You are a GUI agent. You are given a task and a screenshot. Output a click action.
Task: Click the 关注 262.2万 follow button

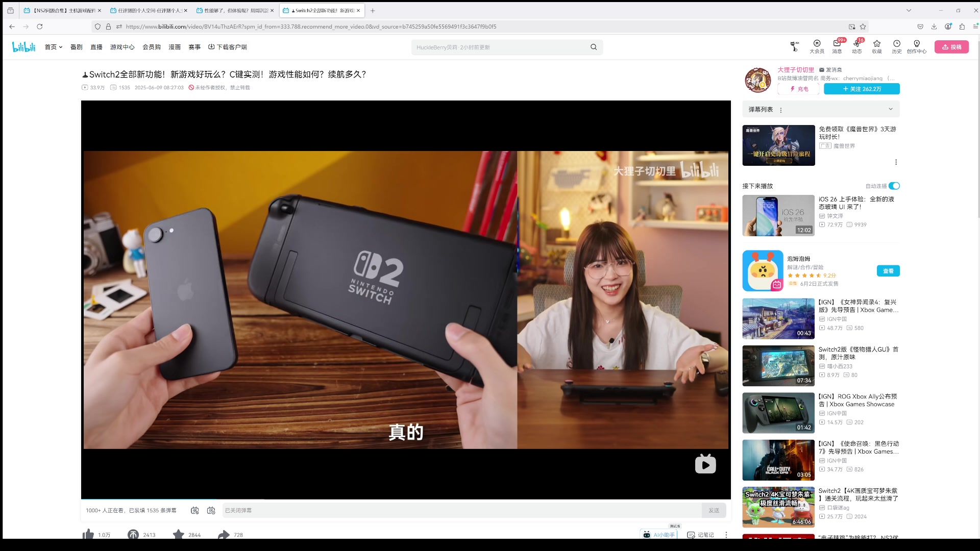tap(862, 89)
